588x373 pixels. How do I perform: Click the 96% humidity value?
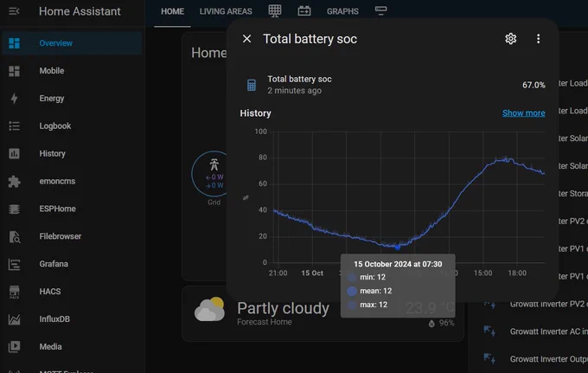(446, 323)
